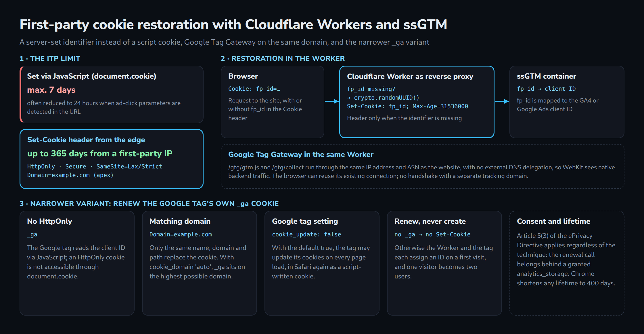
Task: Click the '3 · NARROWER VARIANT' section heading
Action: [x=149, y=204]
